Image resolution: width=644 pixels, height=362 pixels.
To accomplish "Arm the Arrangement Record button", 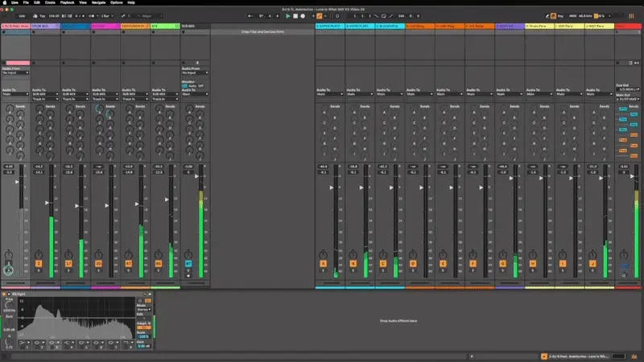I will pos(303,16).
